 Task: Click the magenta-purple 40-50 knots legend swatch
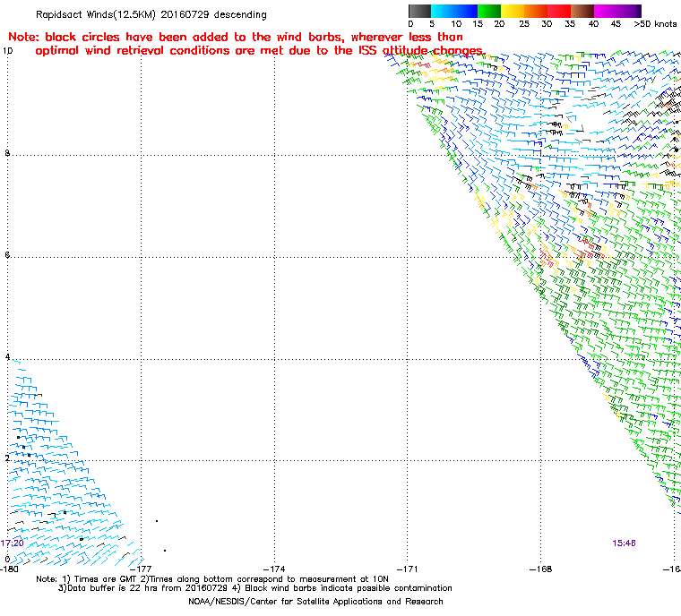click(617, 12)
